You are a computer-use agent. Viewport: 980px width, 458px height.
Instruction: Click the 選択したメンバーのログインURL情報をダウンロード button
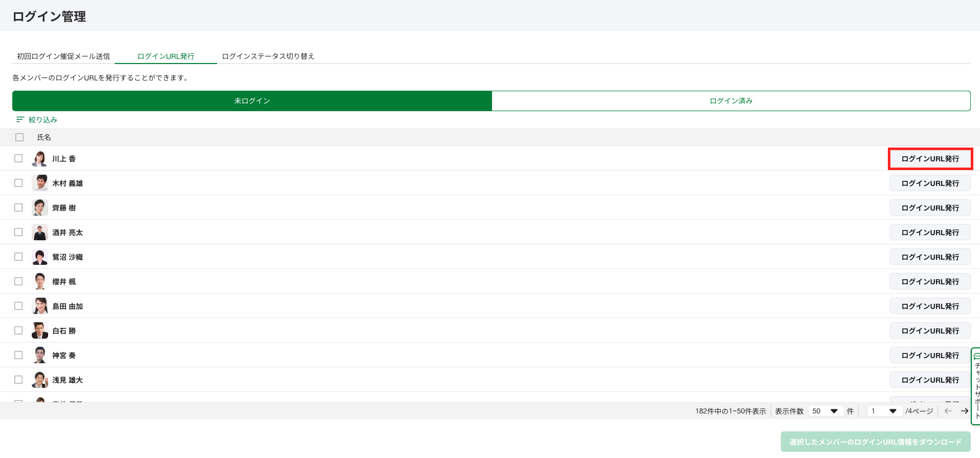[875, 442]
